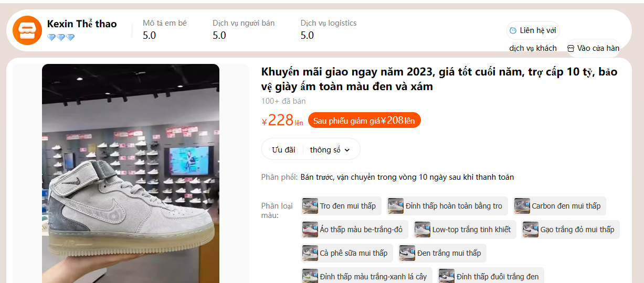644x283 pixels.
Task: Select color Đỉnh thấp đuôi trắng đen
Action: 491,276
